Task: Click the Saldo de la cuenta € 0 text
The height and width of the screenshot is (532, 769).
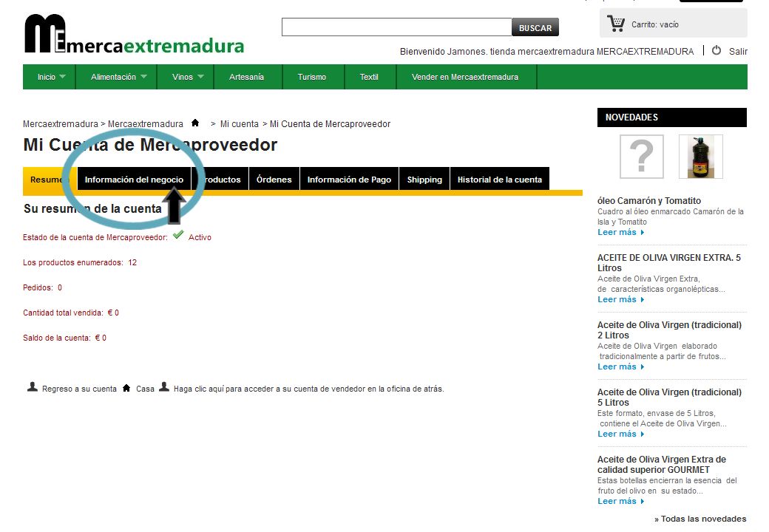Action: (x=65, y=338)
